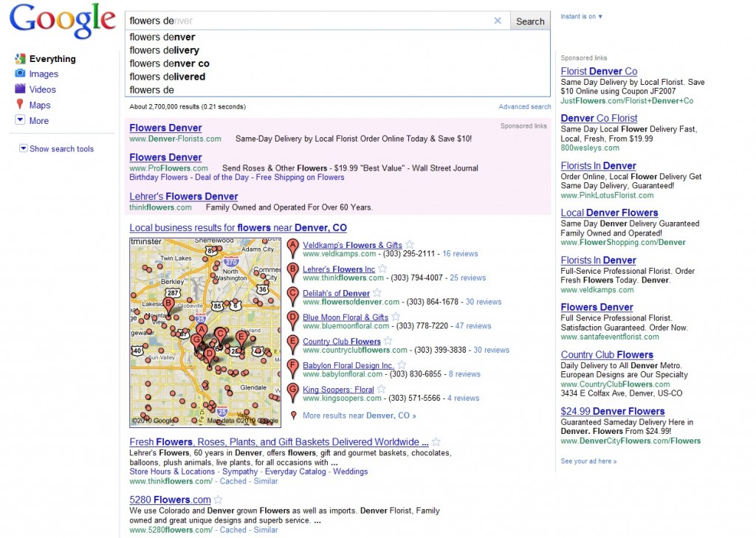Screen dimensions: 756x538
Task: Open Advanced search link
Action: click(525, 106)
